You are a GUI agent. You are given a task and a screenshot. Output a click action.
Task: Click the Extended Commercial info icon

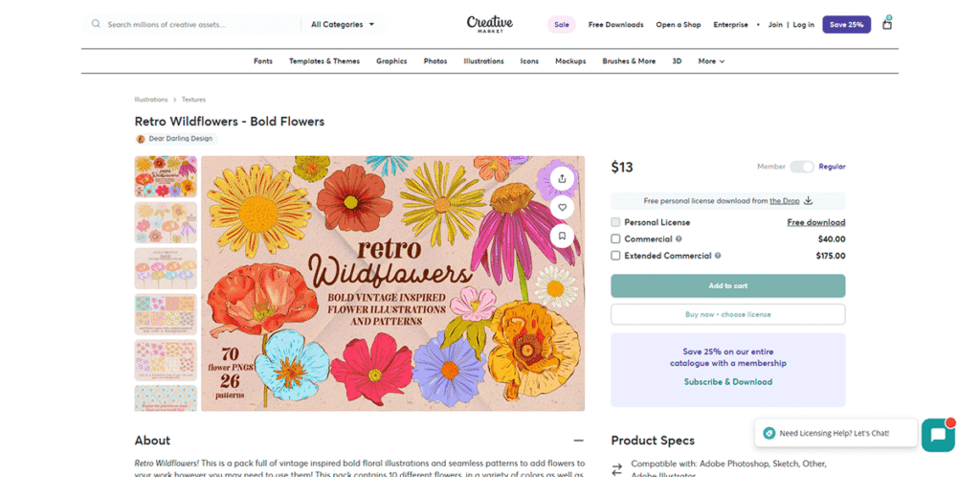coord(718,256)
